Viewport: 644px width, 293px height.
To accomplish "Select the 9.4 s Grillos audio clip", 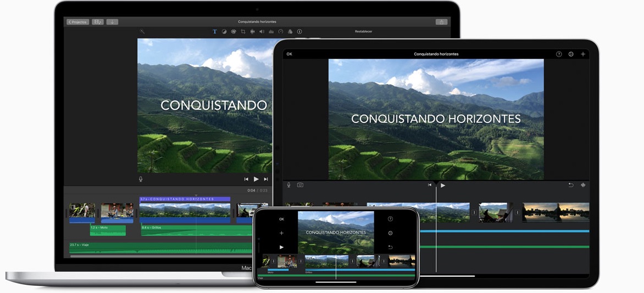I will (x=196, y=230).
